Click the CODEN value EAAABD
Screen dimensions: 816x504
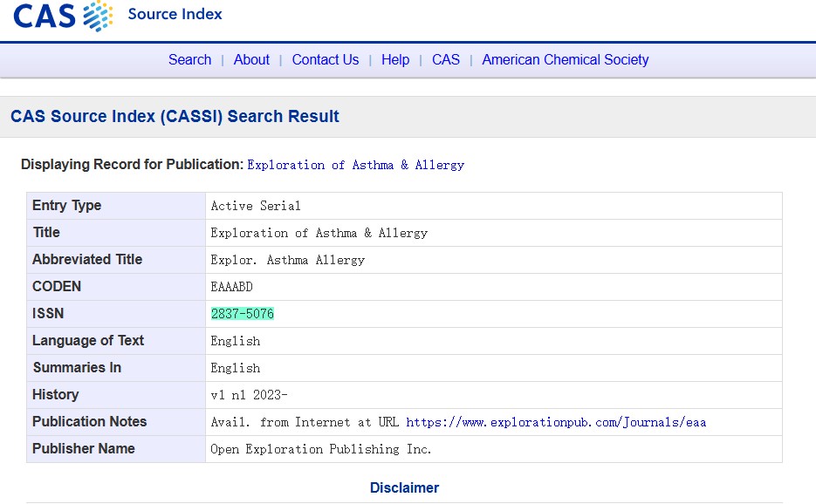click(x=231, y=287)
